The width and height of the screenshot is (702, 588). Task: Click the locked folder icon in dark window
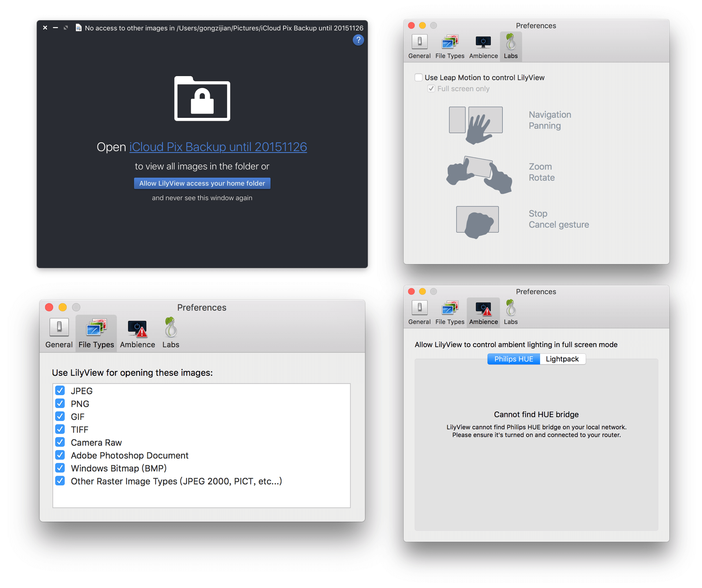202,99
